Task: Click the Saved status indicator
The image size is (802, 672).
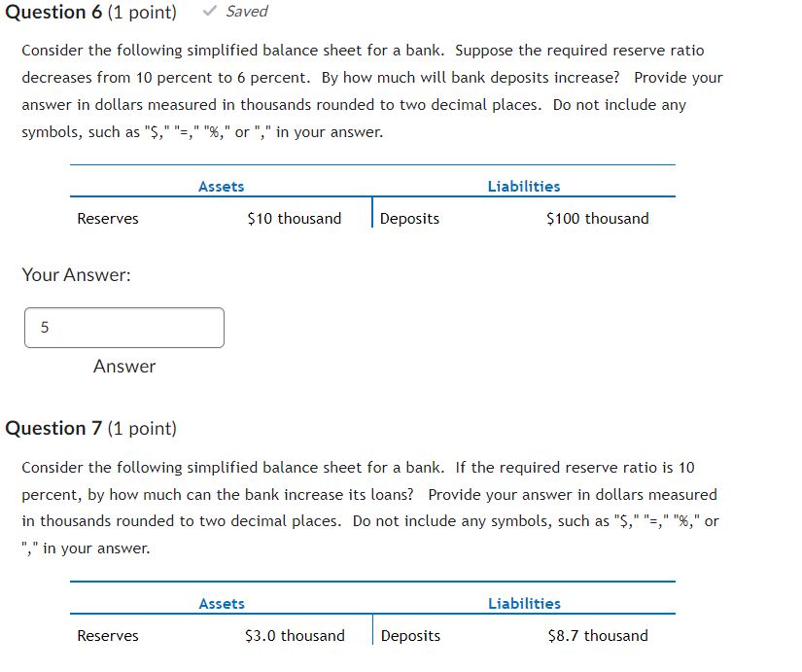Action: (x=243, y=12)
